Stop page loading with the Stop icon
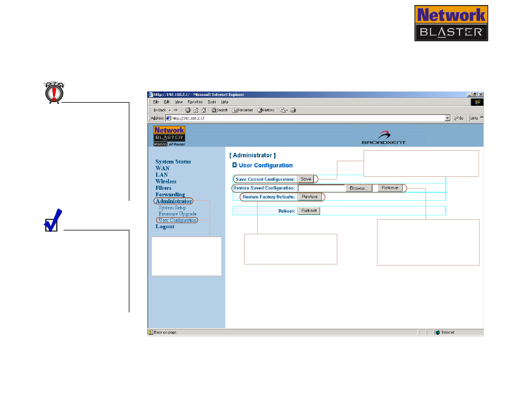 coord(188,110)
